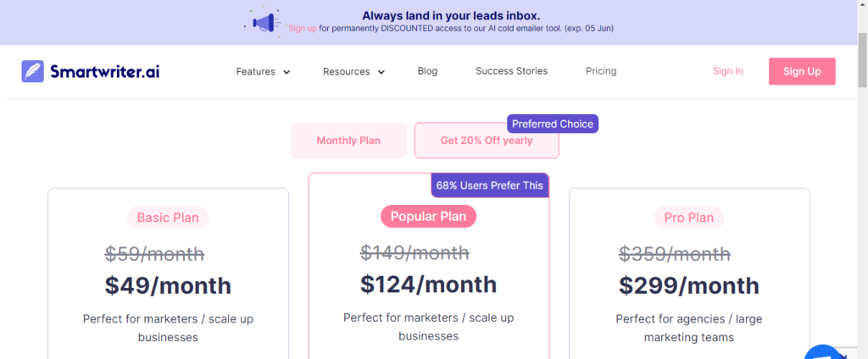Open Success Stories page

coord(511,71)
